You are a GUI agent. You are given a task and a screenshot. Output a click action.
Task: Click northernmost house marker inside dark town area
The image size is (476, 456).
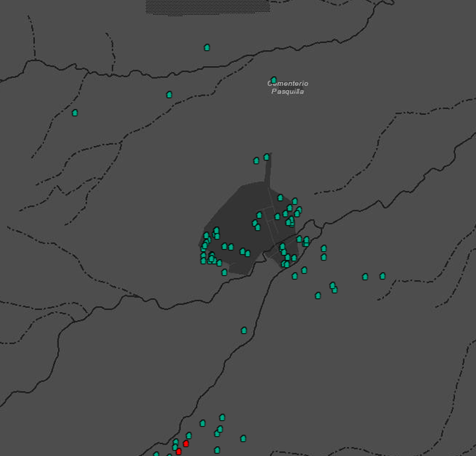point(280,198)
